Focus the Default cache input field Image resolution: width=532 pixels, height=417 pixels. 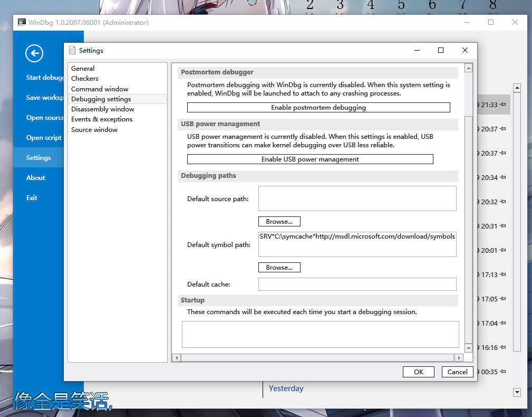pyautogui.click(x=357, y=284)
